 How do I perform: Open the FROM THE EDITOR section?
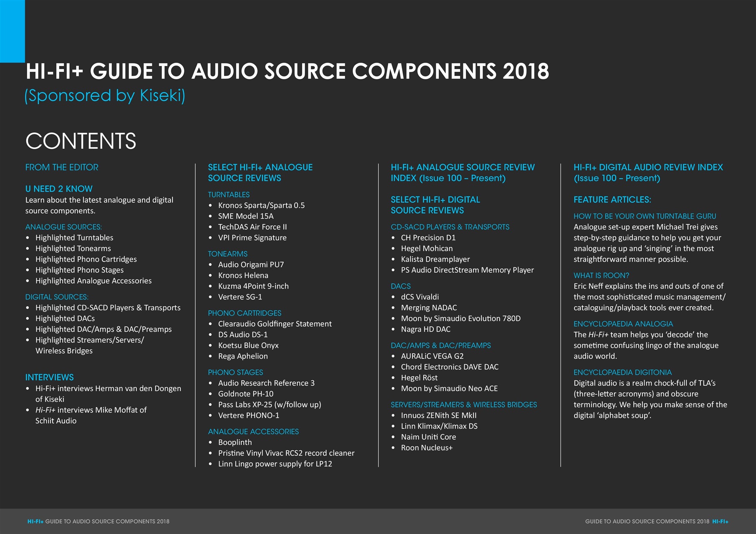coord(61,167)
